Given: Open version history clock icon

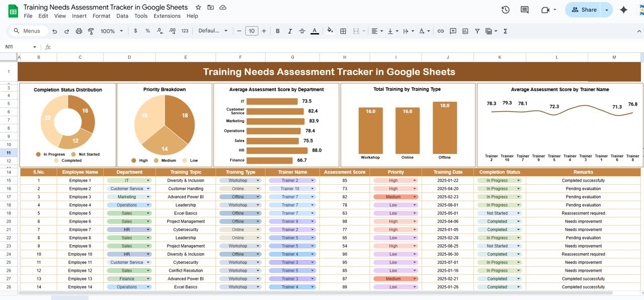Looking at the screenshot, I should [x=506, y=10].
